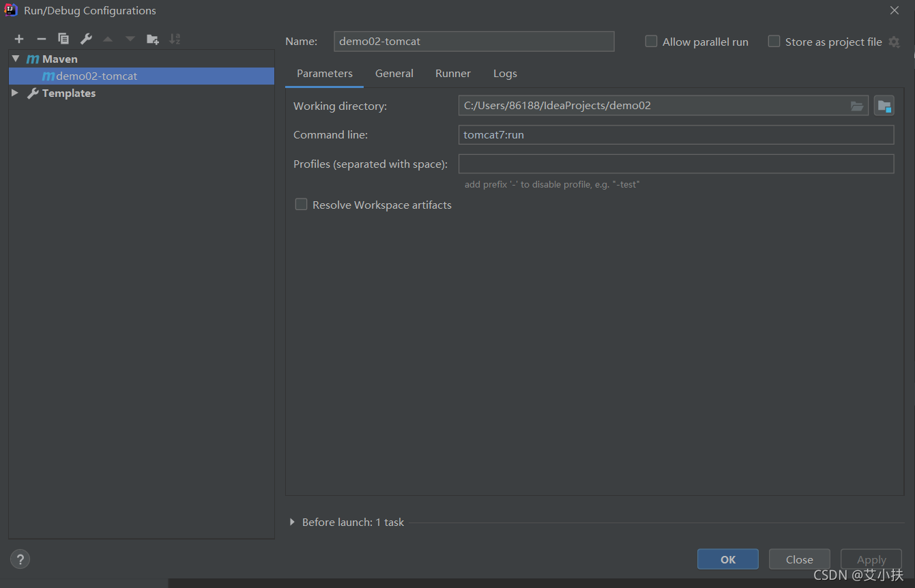The width and height of the screenshot is (915, 588).
Task: Select the demo02-tomcat configuration
Action: coord(142,76)
